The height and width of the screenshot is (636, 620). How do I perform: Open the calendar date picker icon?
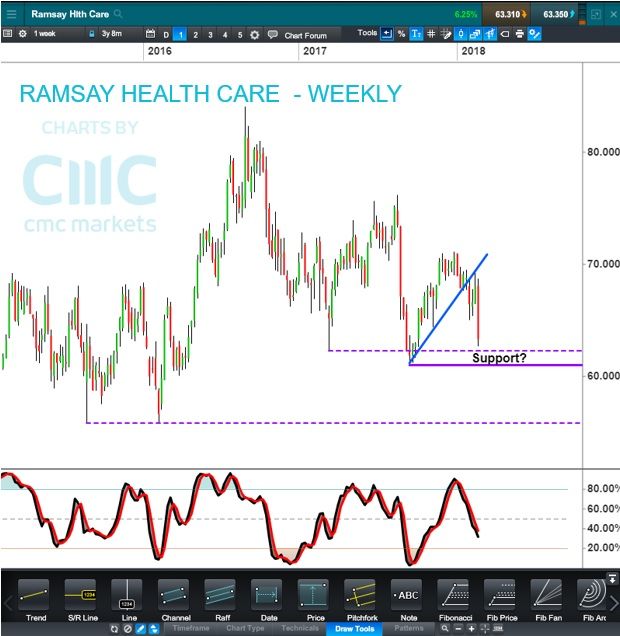coord(150,34)
